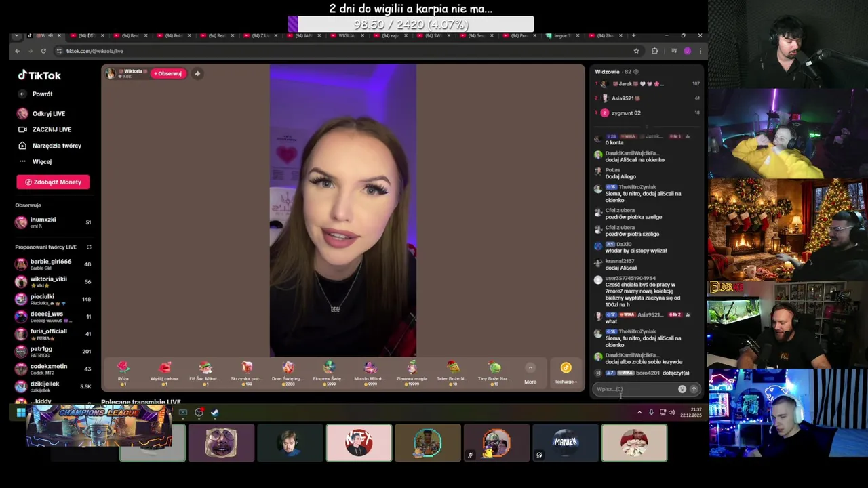Send the Elf Św. Mikołaja gift
Screen dimensions: 868x488
[x=205, y=373]
